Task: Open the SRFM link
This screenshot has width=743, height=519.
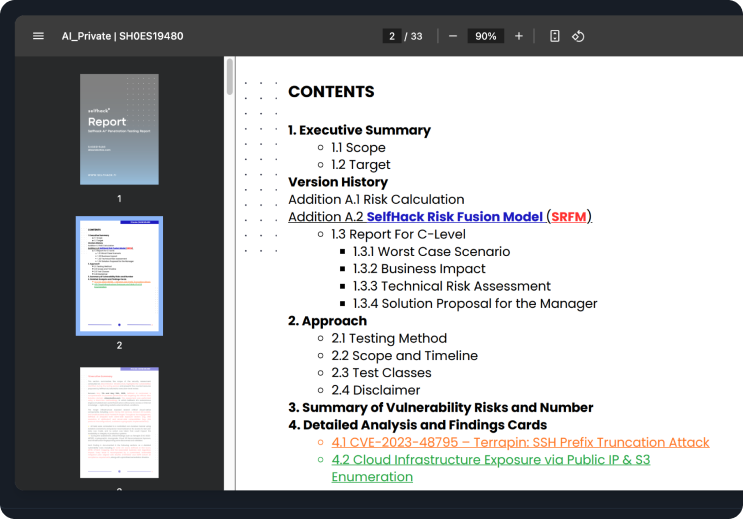Action: click(569, 217)
